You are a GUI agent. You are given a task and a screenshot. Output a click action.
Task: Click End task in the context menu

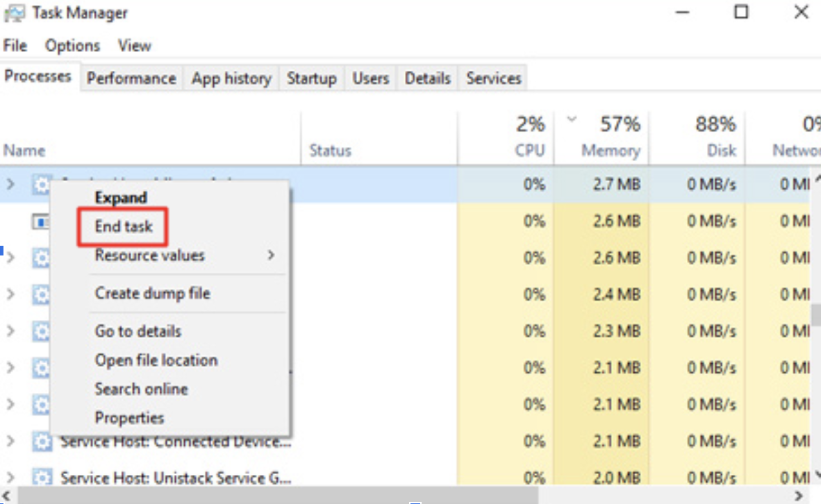tap(122, 225)
